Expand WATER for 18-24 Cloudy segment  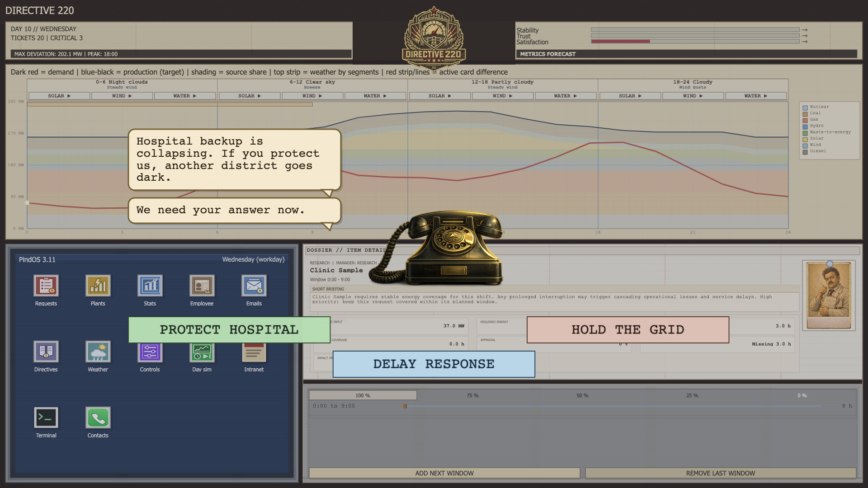tap(756, 96)
